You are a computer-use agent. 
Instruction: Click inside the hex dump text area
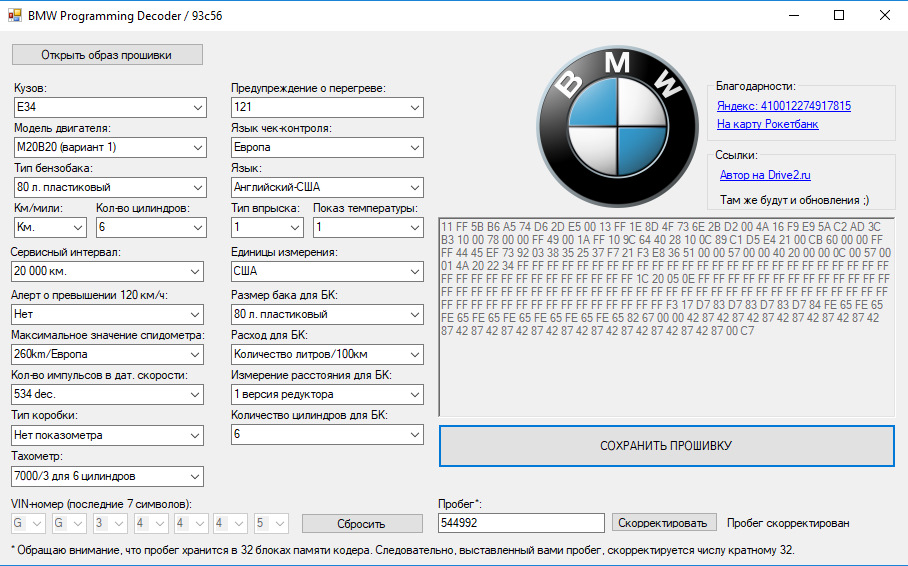(667, 317)
